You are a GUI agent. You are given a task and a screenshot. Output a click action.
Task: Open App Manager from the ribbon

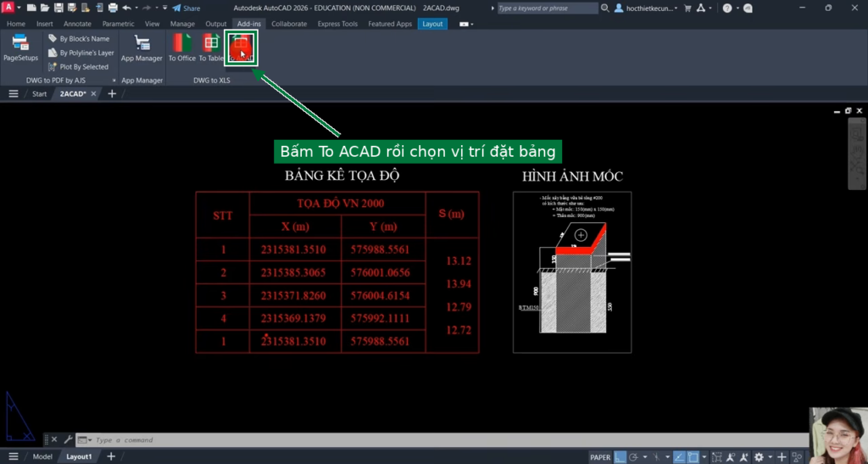click(x=142, y=48)
